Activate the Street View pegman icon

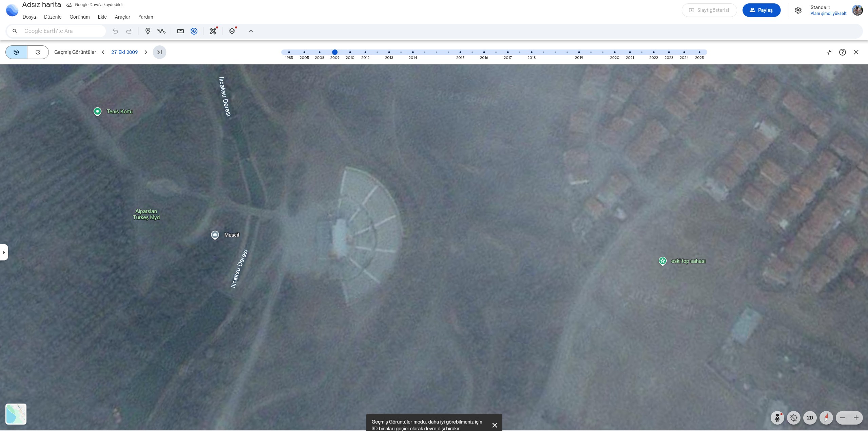pyautogui.click(x=777, y=418)
